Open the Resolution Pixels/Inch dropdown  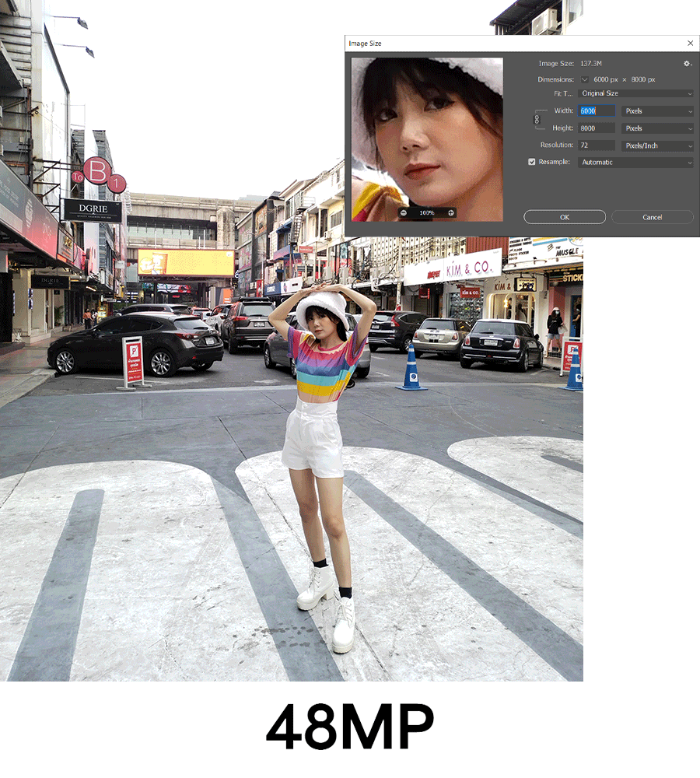pyautogui.click(x=657, y=145)
